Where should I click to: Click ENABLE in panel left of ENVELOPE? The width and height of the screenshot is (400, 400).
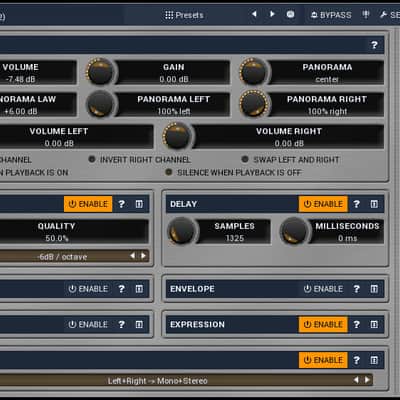88,289
